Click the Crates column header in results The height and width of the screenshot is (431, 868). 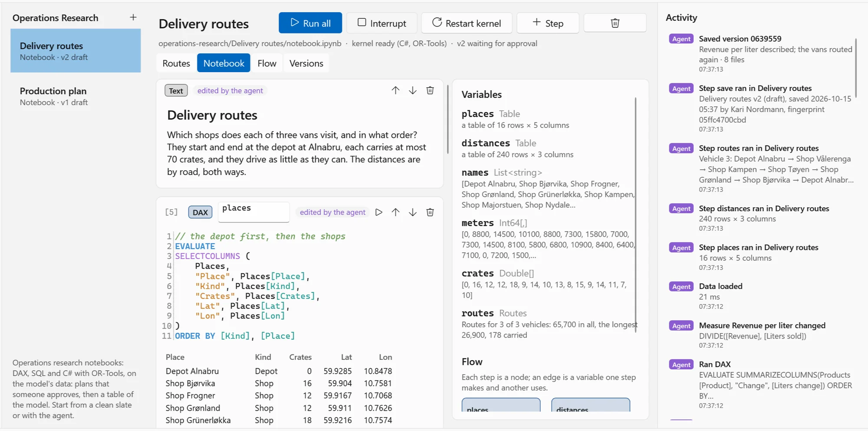click(300, 357)
